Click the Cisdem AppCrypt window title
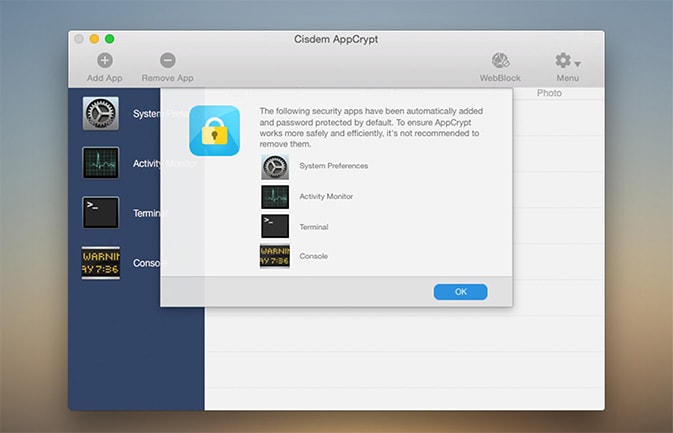 pyautogui.click(x=336, y=39)
